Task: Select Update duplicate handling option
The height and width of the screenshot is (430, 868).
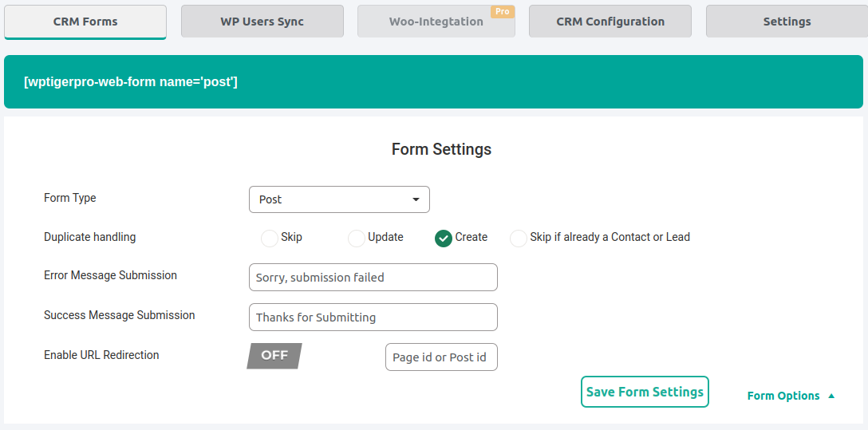Action: 357,239
